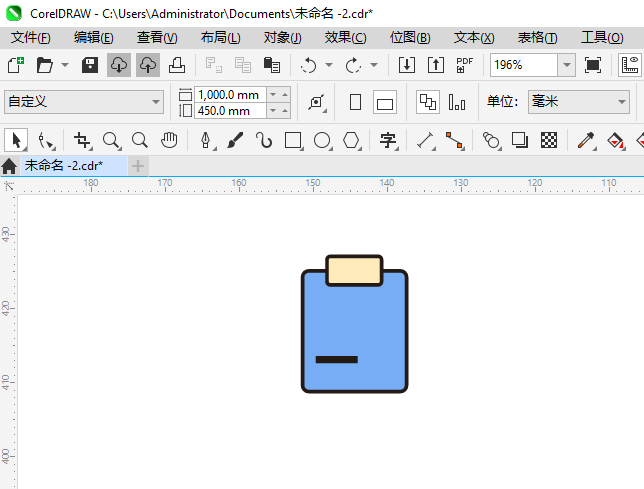
Task: Click the cloud download icon
Action: [x=119, y=65]
